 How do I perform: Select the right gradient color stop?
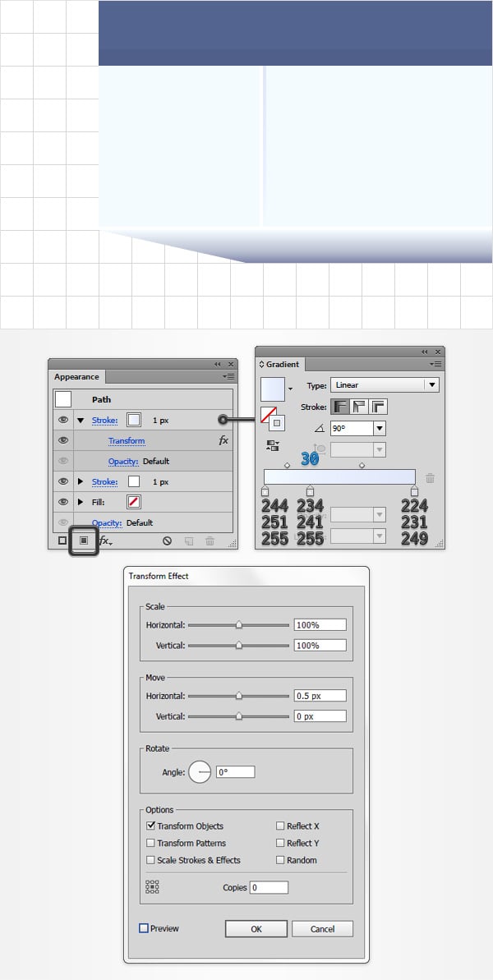pos(414,491)
